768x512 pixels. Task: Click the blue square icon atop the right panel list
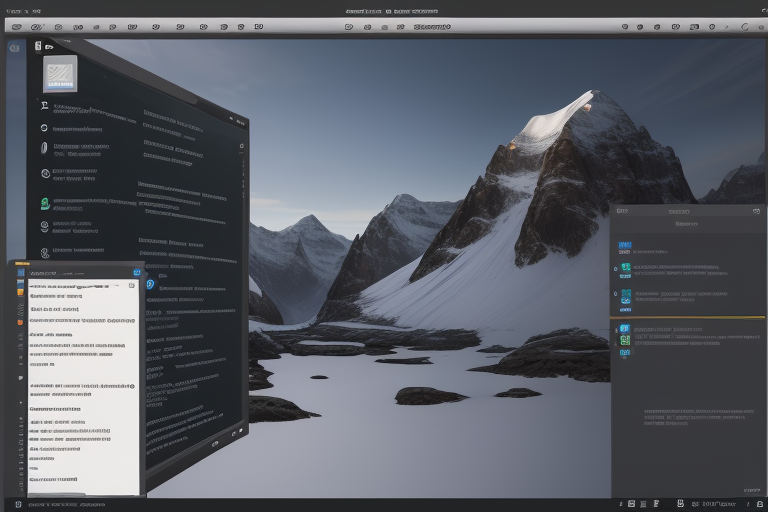pyautogui.click(x=624, y=245)
